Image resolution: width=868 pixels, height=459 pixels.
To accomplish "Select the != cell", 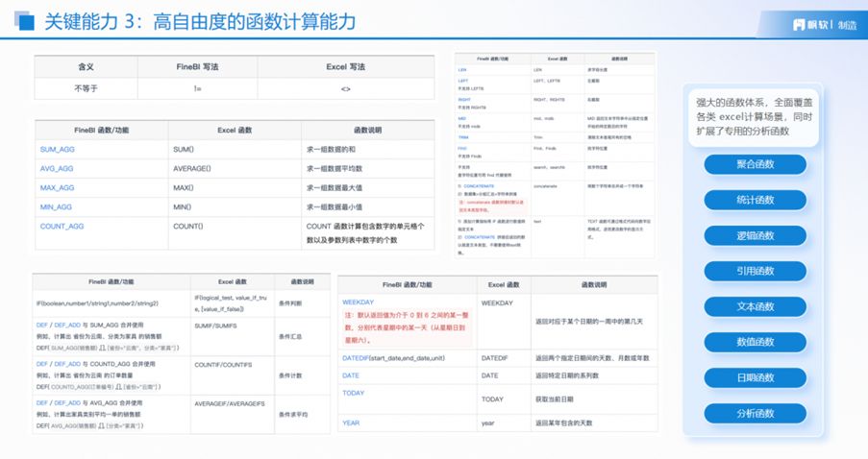I will point(198,88).
